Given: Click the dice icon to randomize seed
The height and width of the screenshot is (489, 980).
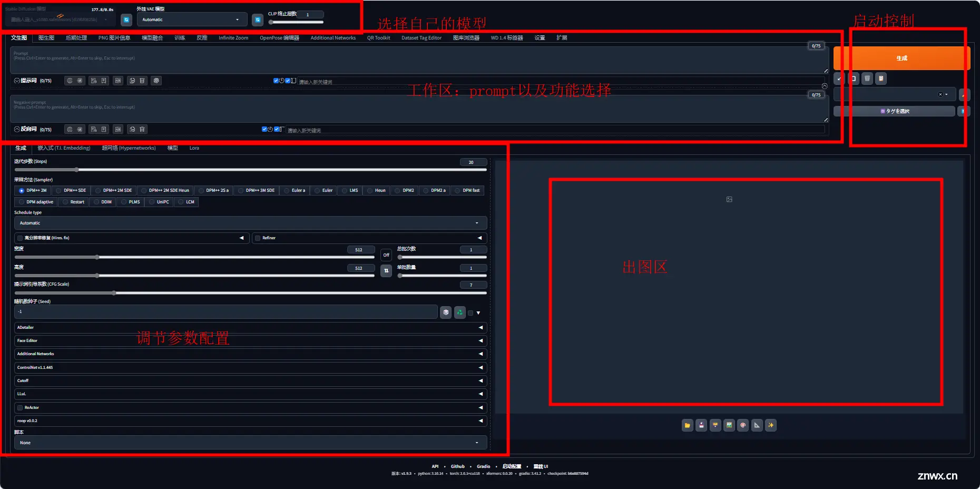Looking at the screenshot, I should 446,312.
